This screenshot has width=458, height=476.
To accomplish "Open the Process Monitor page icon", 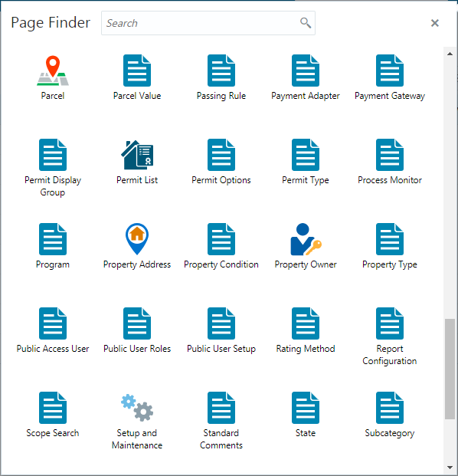I will (390, 155).
